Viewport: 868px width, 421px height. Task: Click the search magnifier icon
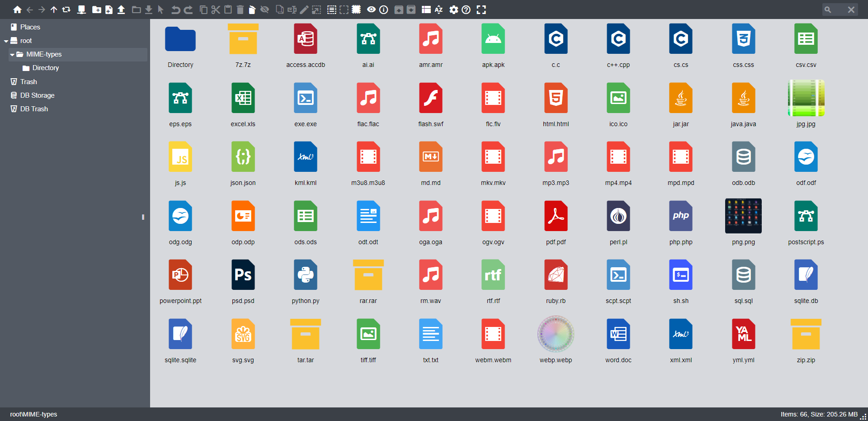click(x=828, y=9)
